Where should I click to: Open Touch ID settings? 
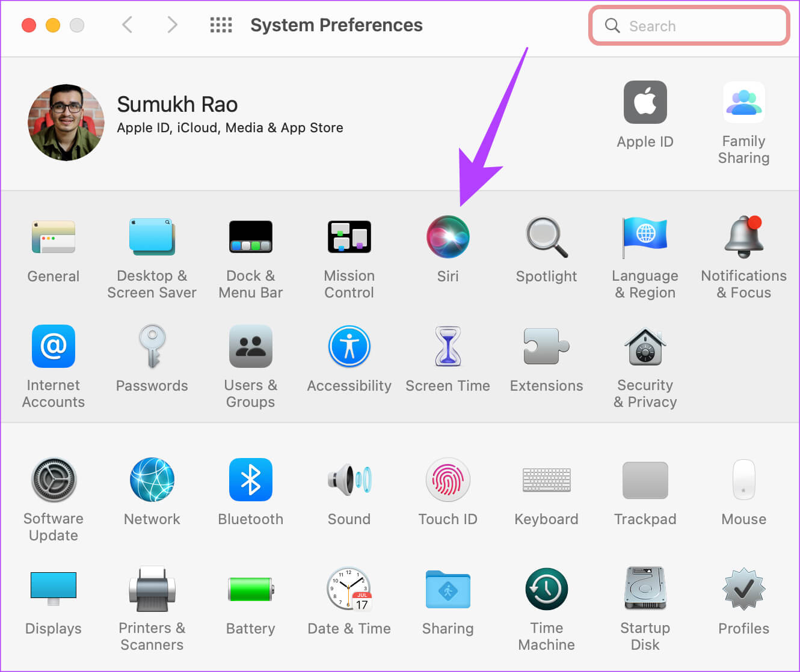(448, 480)
